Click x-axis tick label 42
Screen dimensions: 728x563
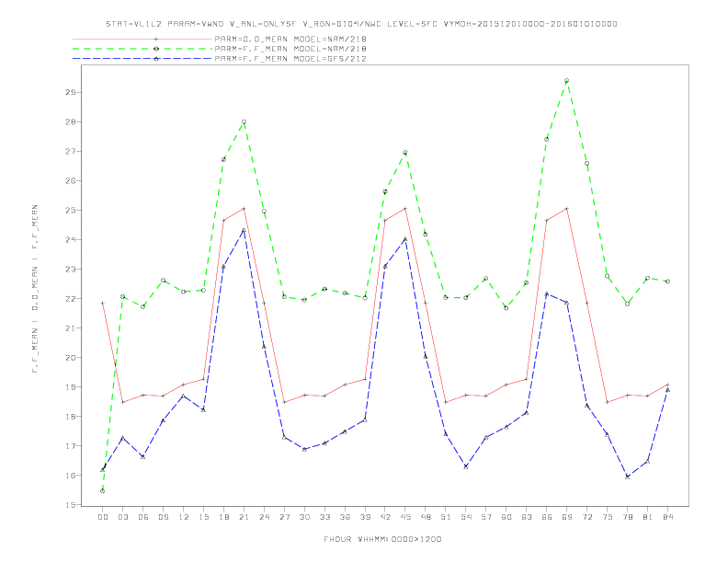[x=385, y=517]
